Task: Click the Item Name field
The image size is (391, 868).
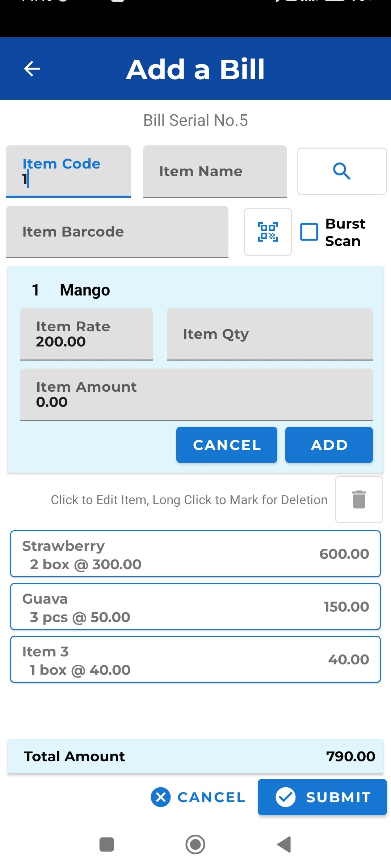Action: [x=215, y=171]
